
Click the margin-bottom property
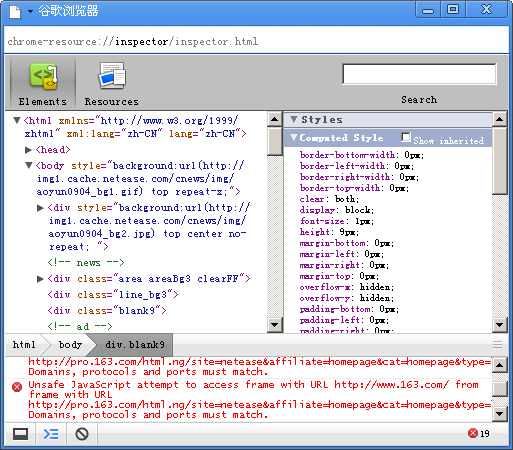pos(347,243)
